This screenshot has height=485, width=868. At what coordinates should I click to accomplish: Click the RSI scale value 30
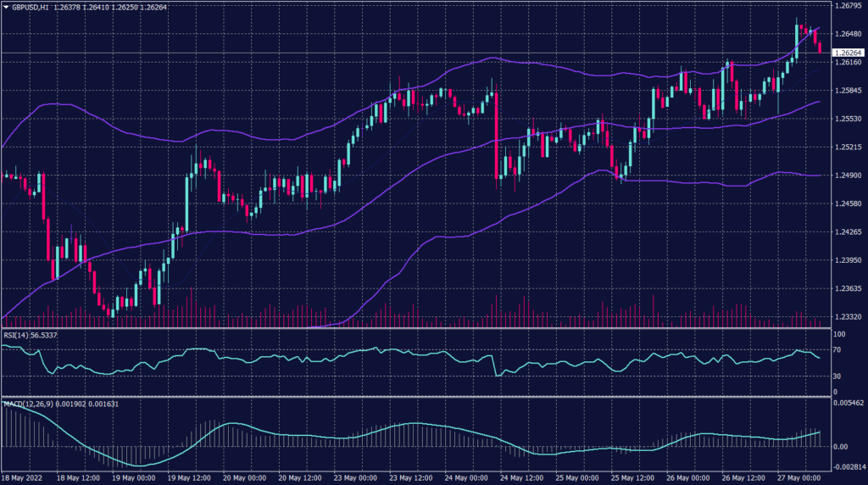(837, 376)
